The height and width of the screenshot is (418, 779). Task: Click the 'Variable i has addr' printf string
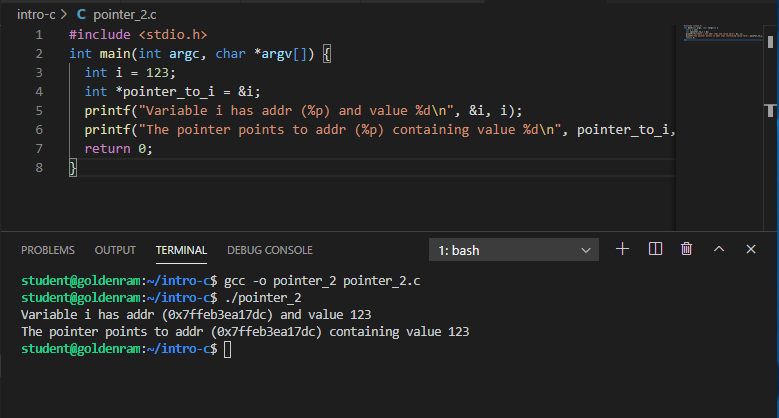tap(296, 110)
